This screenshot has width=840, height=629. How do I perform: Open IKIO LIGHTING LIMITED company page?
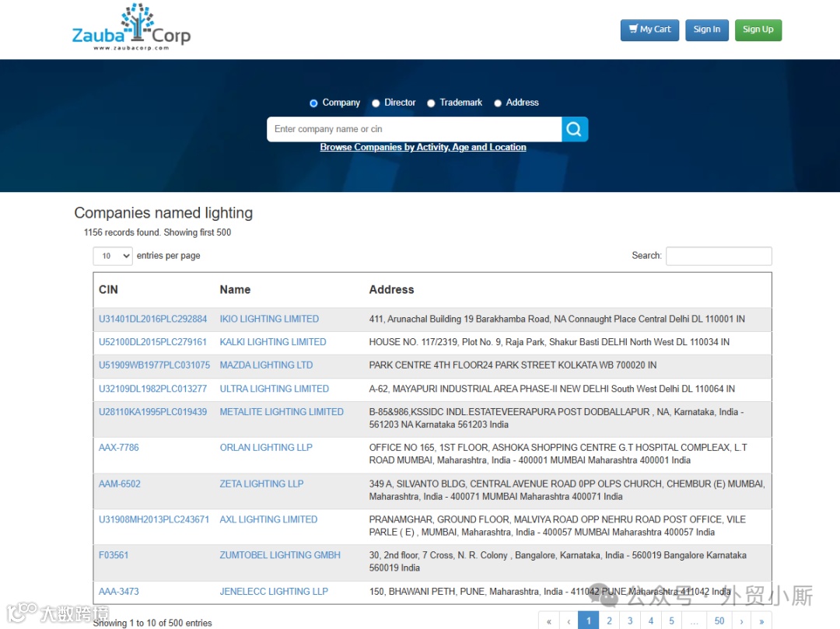[269, 319]
